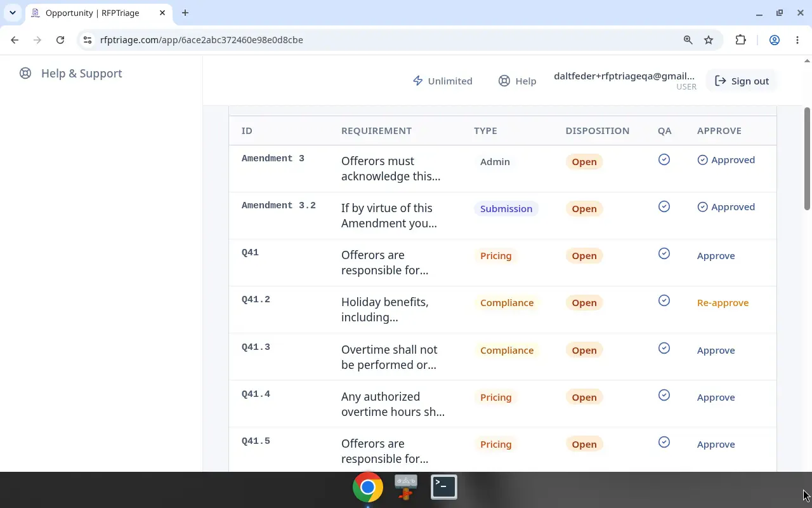This screenshot has width=812, height=508.
Task: Click Open disposition badge for Q41.3
Action: (584, 350)
